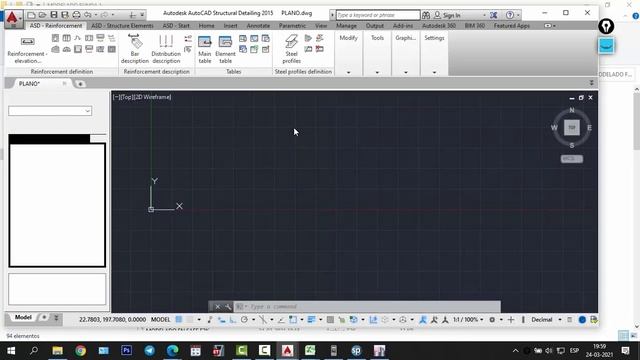This screenshot has height=360, width=640.
Task: Undo the last action
Action: point(88,15)
